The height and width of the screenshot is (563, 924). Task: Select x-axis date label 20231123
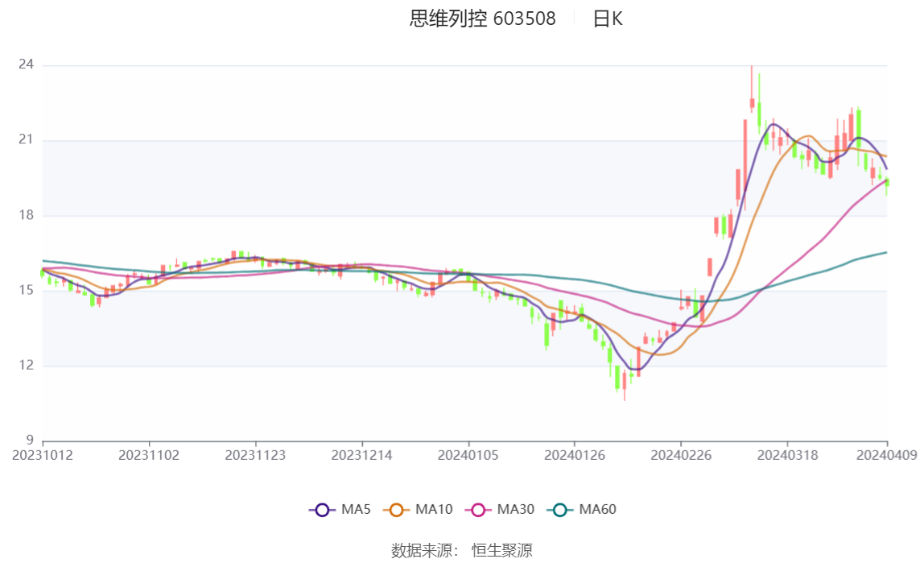coord(255,456)
